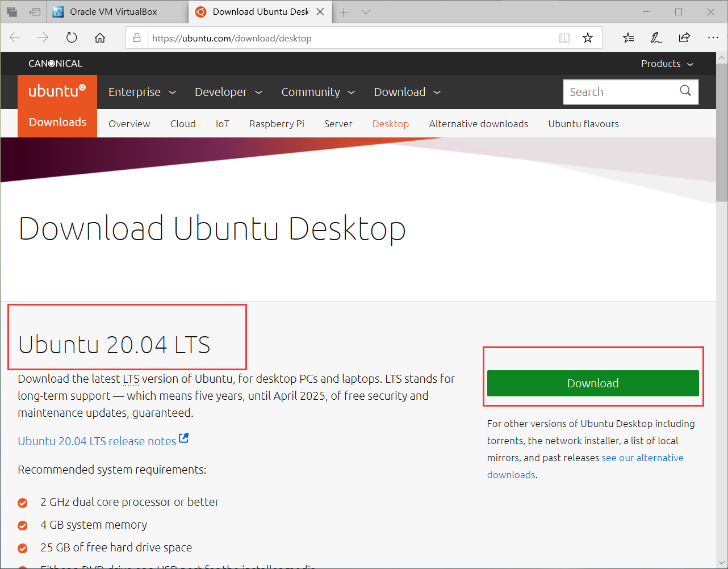Add page to favorites star icon
728x569 pixels.
click(588, 38)
